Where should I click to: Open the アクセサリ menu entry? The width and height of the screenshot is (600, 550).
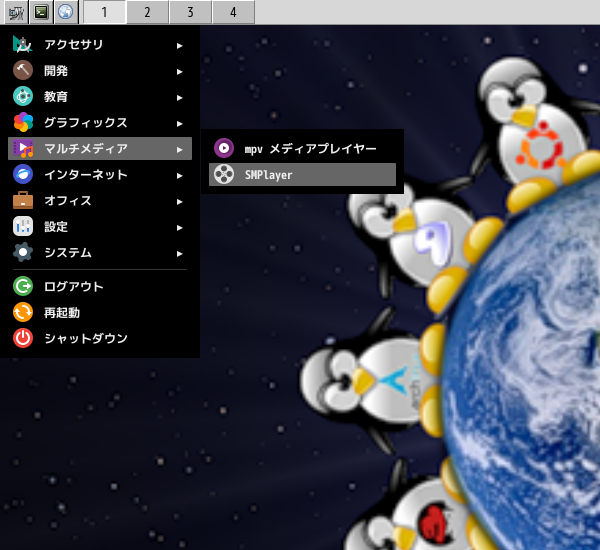(x=100, y=44)
